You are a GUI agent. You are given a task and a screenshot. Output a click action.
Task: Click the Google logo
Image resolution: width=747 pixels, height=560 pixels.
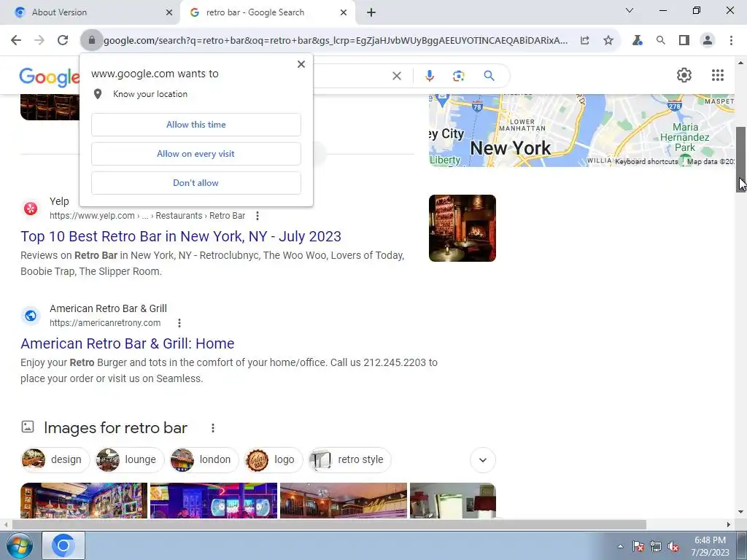(49, 77)
